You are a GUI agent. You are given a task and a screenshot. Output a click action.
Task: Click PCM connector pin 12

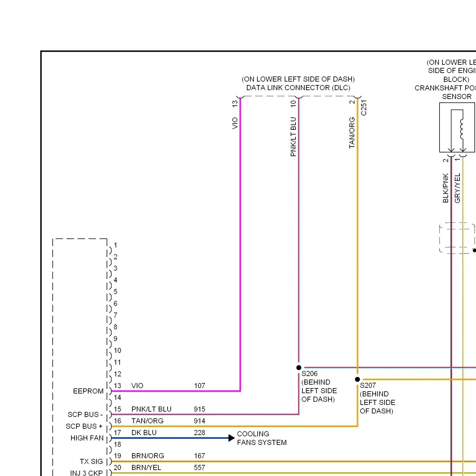tap(117, 374)
